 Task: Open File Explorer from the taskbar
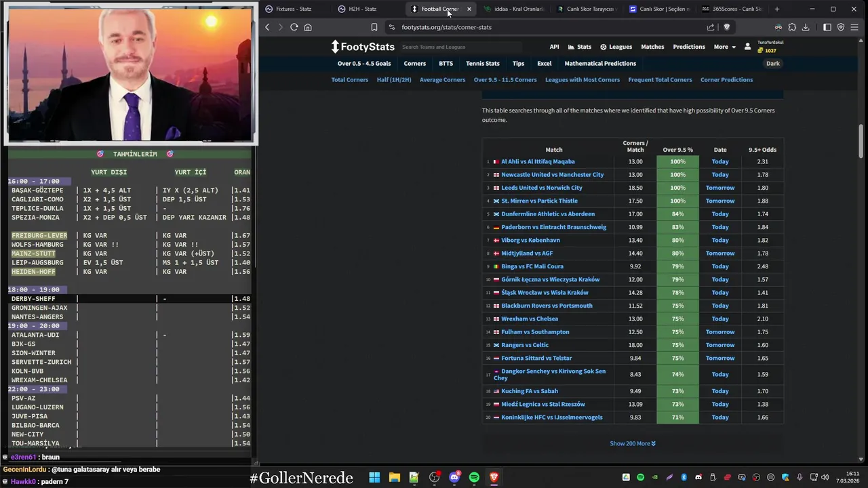(x=394, y=477)
